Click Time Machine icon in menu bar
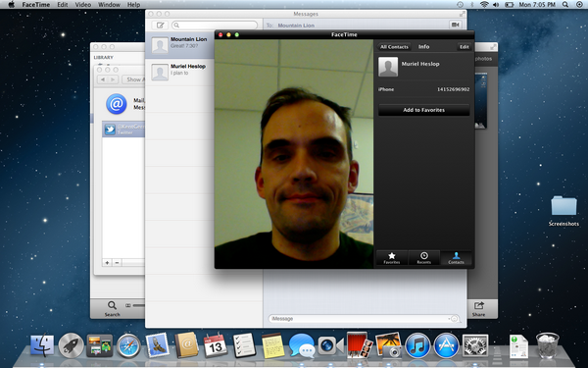The height and width of the screenshot is (368, 588). pos(460,5)
